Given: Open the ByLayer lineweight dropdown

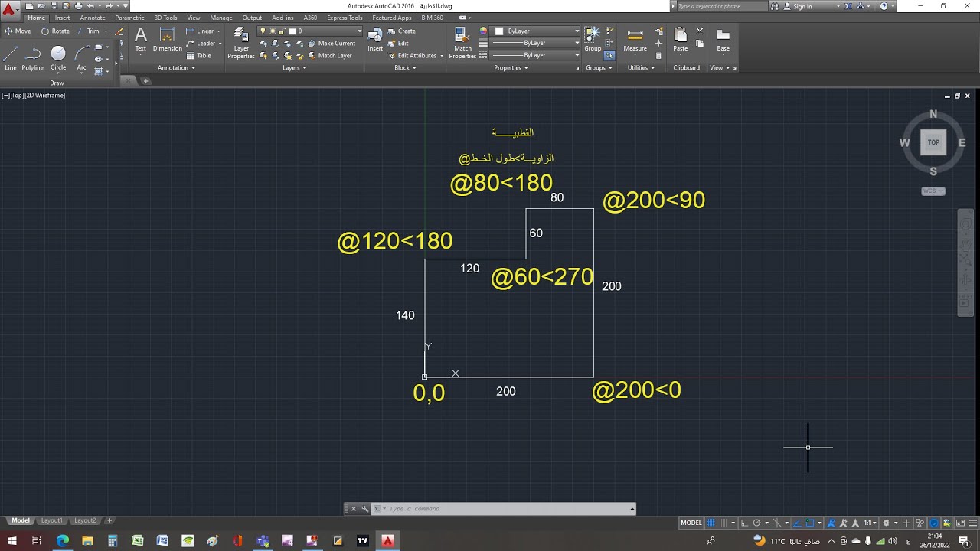Looking at the screenshot, I should (534, 44).
